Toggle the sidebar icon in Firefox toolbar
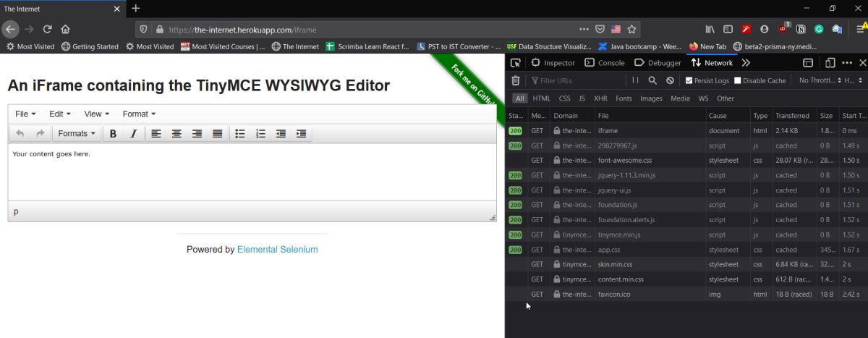868x338 pixels. pos(728,30)
